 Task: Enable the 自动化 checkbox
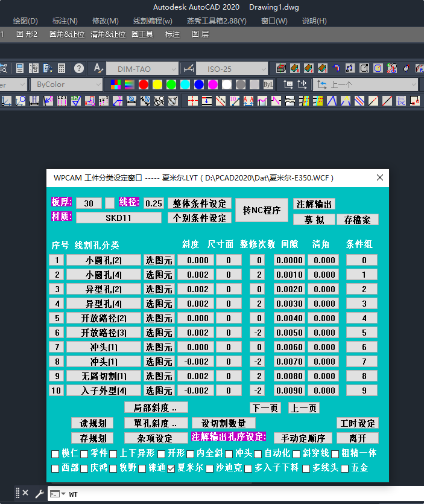point(258,454)
